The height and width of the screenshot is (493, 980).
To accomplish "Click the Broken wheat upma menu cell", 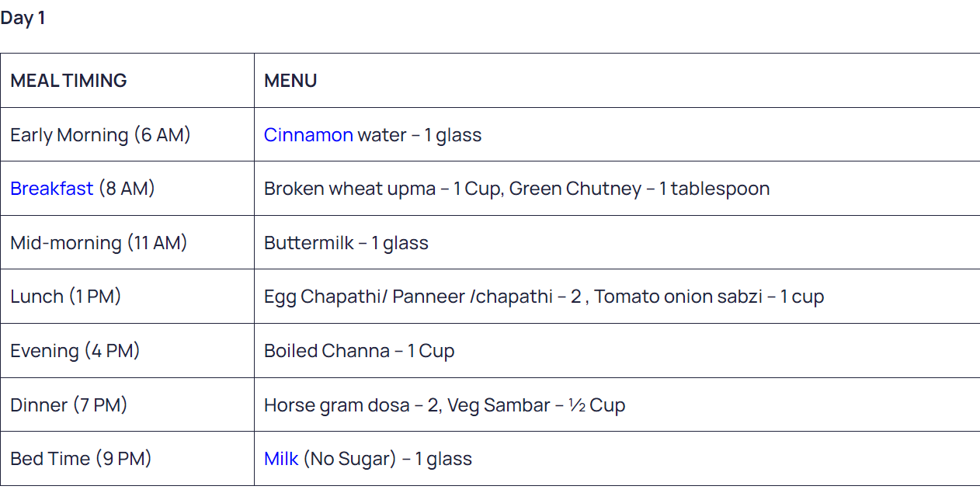I will pyautogui.click(x=617, y=189).
